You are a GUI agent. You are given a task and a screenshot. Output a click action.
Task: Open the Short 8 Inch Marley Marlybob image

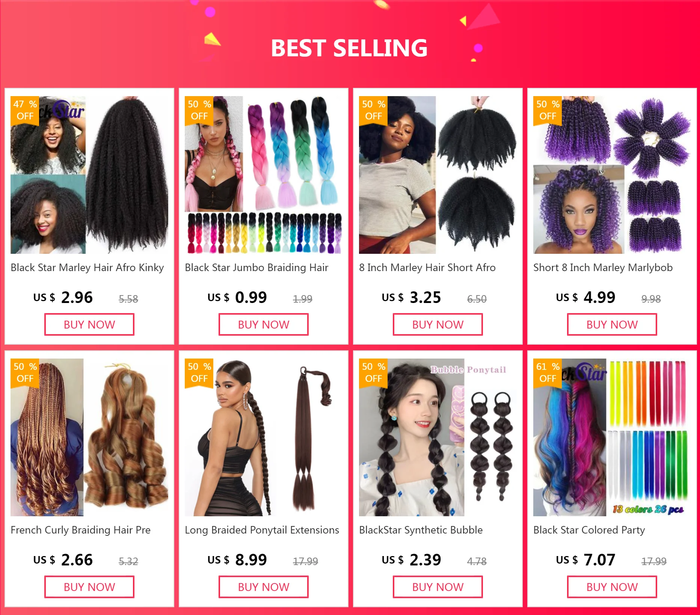(x=612, y=175)
